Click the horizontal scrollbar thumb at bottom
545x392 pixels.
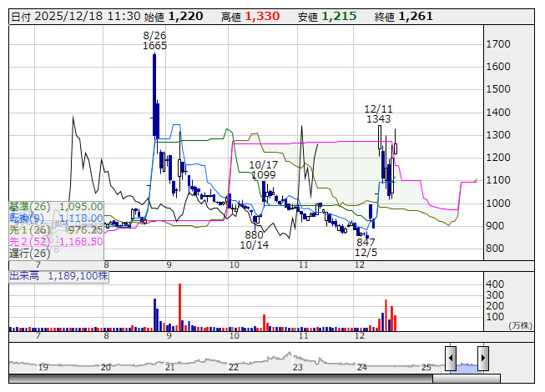click(x=467, y=379)
